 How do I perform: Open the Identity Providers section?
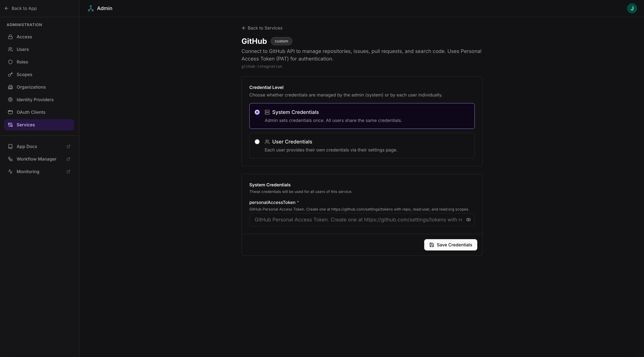[39, 100]
